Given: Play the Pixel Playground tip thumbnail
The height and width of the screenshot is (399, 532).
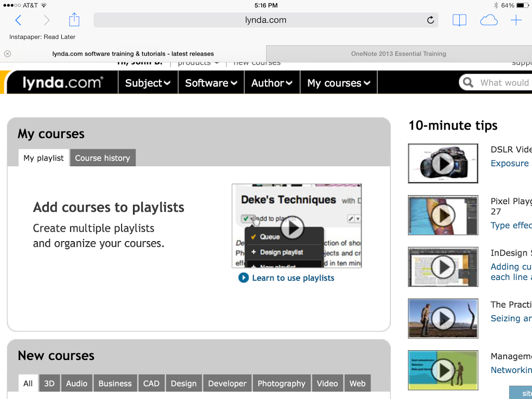Looking at the screenshot, I should tap(443, 215).
